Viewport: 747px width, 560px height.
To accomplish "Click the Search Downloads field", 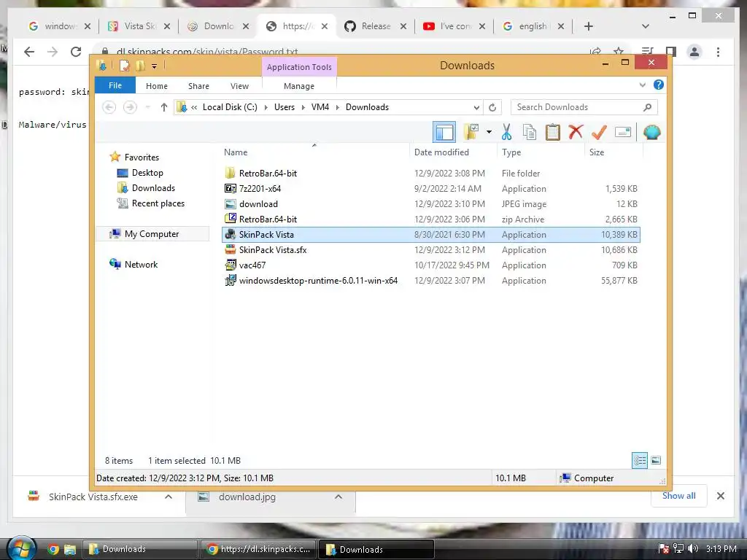I will tap(584, 107).
